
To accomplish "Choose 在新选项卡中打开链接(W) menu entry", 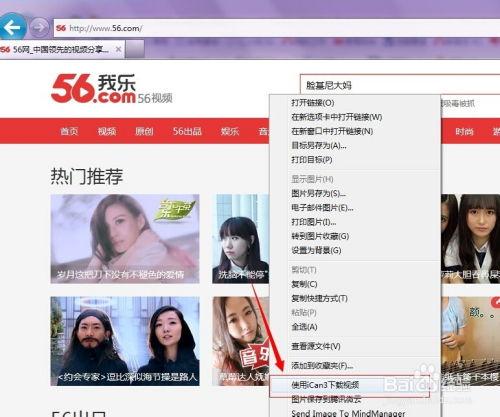I will tap(355, 117).
